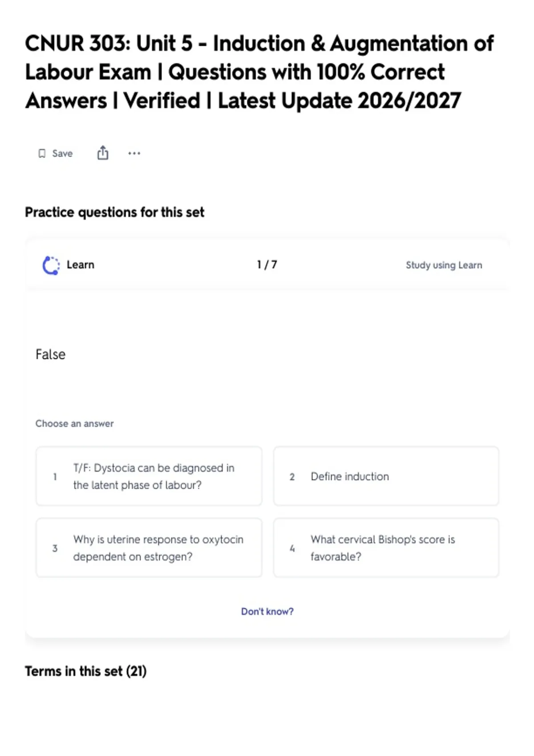Click the Terms in this set (21) heading
The width and height of the screenshot is (534, 756).
coord(86,671)
